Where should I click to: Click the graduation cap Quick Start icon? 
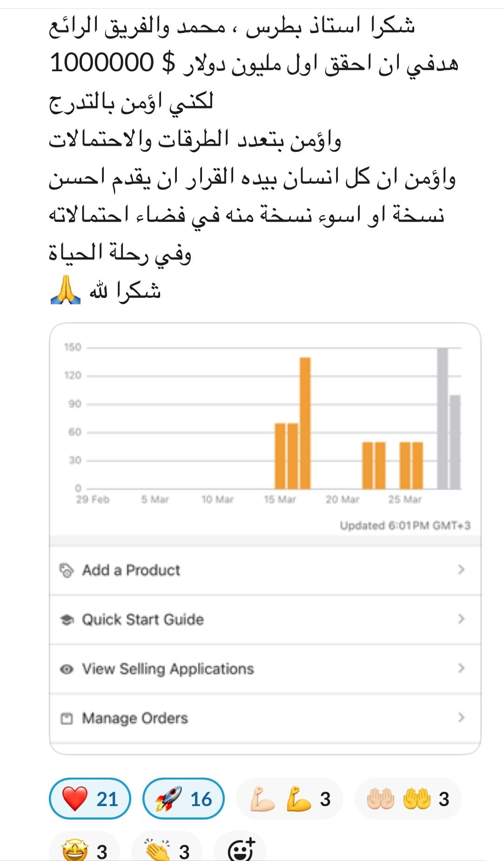[67, 620]
